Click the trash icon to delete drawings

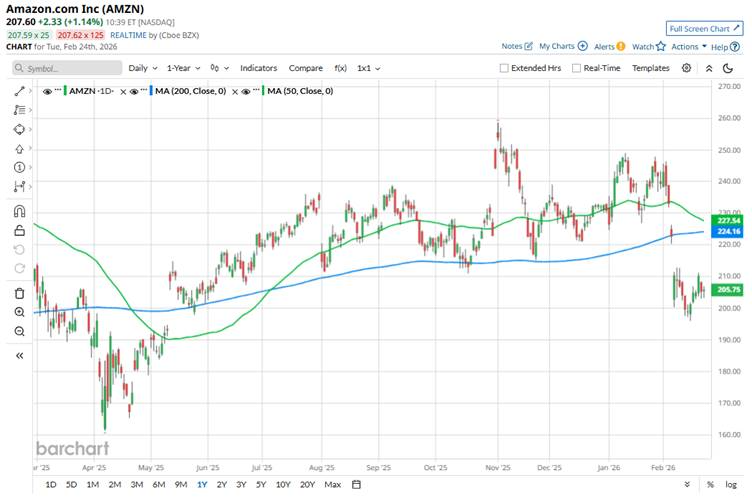point(19,293)
